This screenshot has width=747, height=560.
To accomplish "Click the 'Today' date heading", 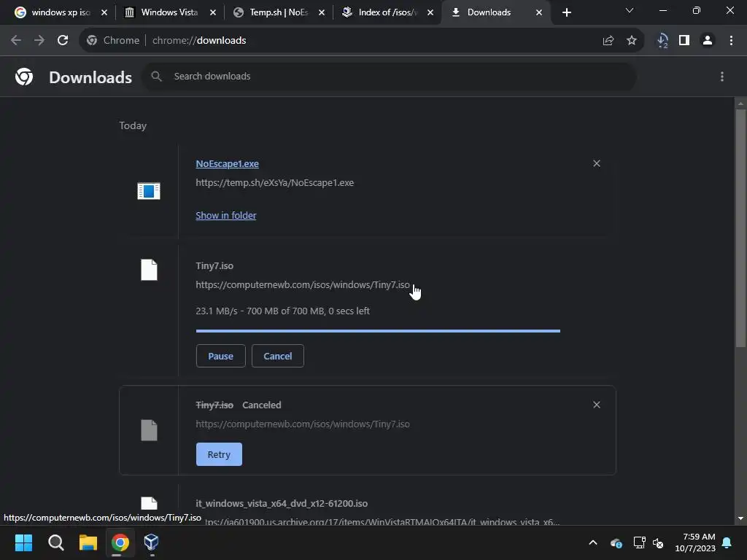I will click(133, 125).
